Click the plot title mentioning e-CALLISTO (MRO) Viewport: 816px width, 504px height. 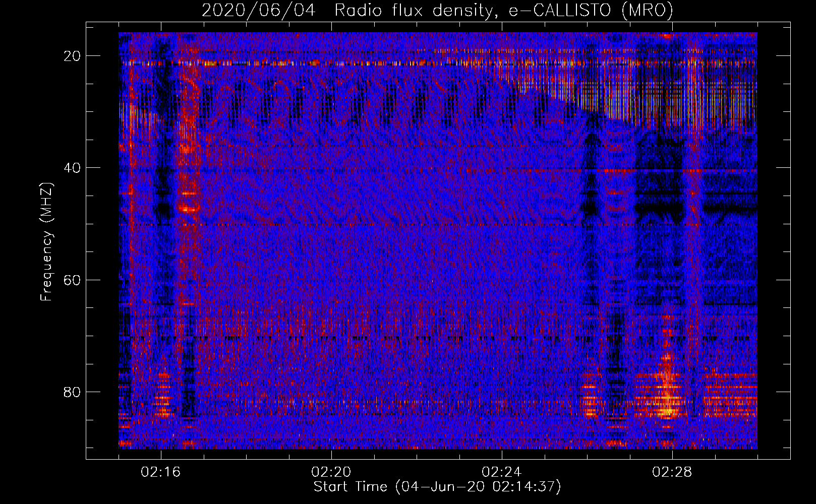click(437, 11)
